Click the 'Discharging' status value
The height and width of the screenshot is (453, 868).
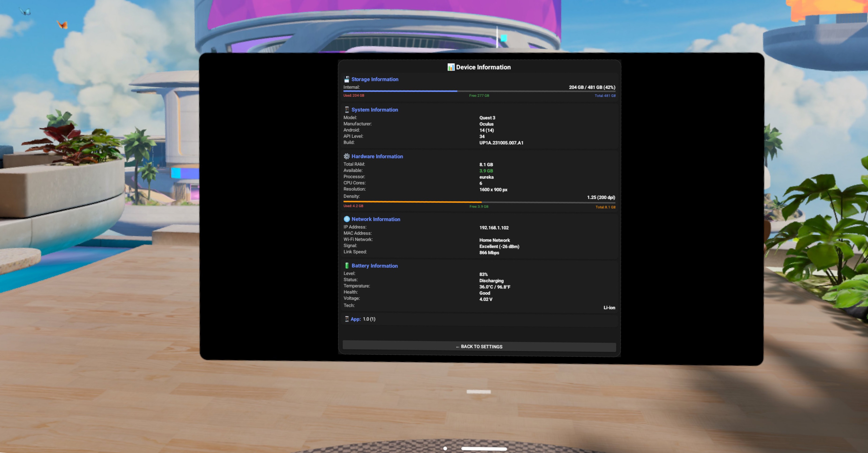491,281
